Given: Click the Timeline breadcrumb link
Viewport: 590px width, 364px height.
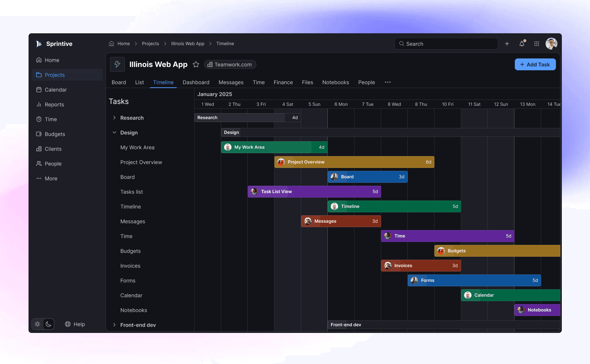Looking at the screenshot, I should [225, 44].
